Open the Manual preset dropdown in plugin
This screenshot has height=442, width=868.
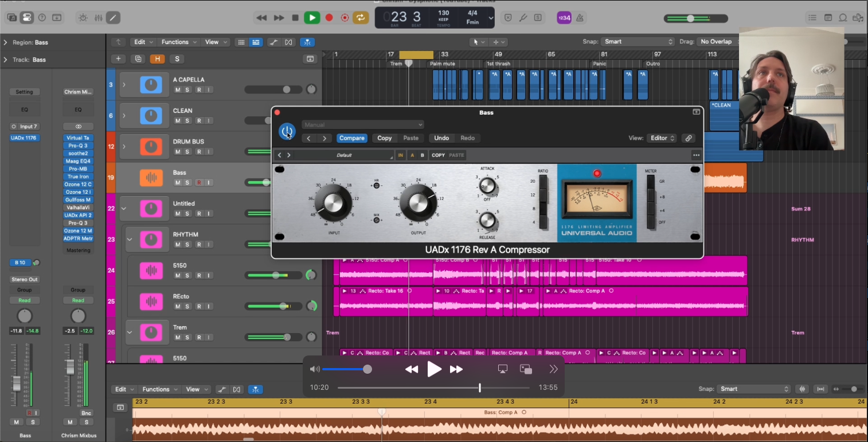(x=363, y=124)
